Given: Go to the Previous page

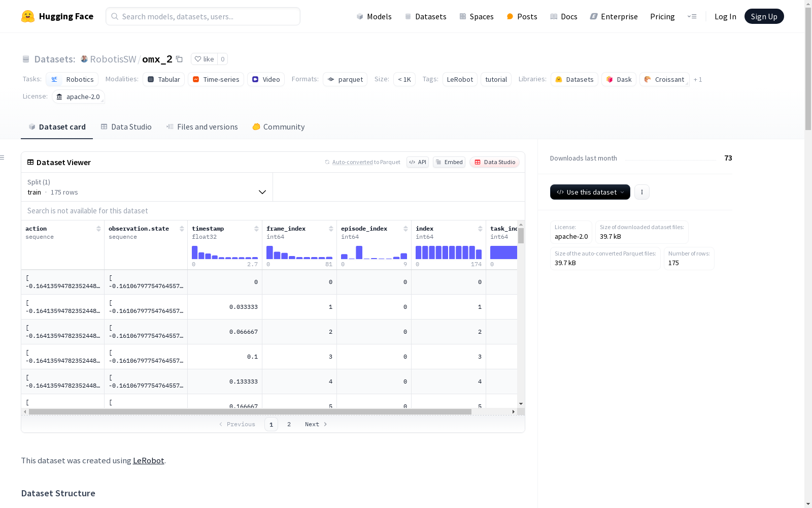Looking at the screenshot, I should 237,424.
